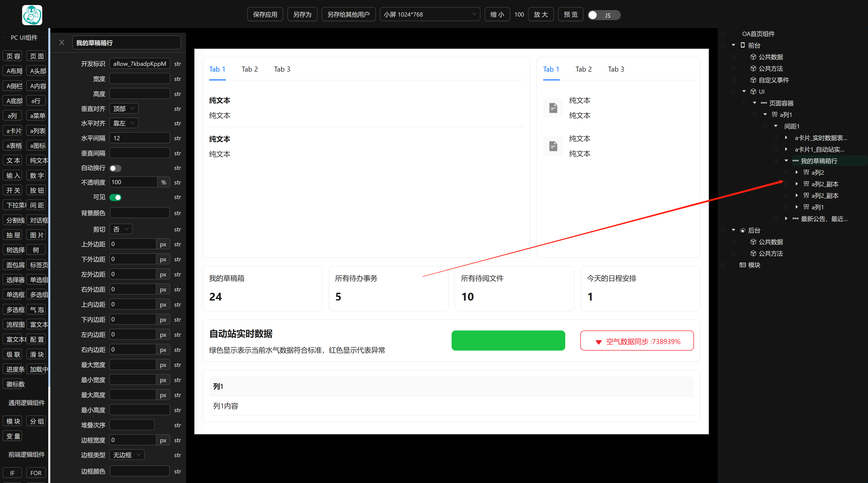The image size is (868, 483).
Task: Expand the a列2_副本 tree node
Action: pyautogui.click(x=797, y=184)
